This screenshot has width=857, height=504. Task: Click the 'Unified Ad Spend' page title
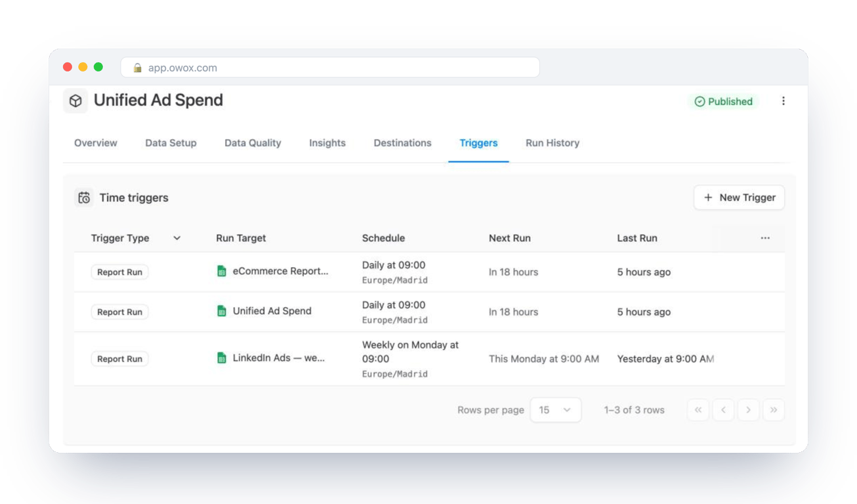click(158, 100)
